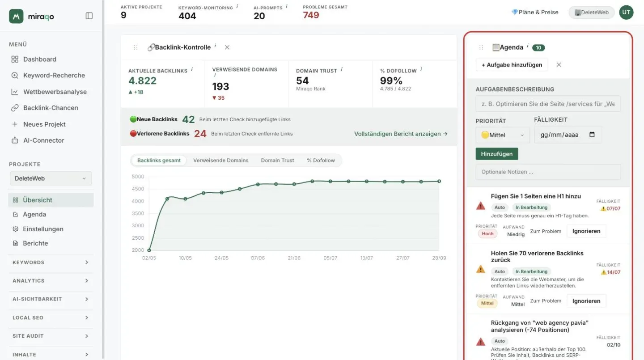Open info icon next to Keyword-Monitoring
Image resolution: width=644 pixels, height=360 pixels.
pyautogui.click(x=237, y=7)
